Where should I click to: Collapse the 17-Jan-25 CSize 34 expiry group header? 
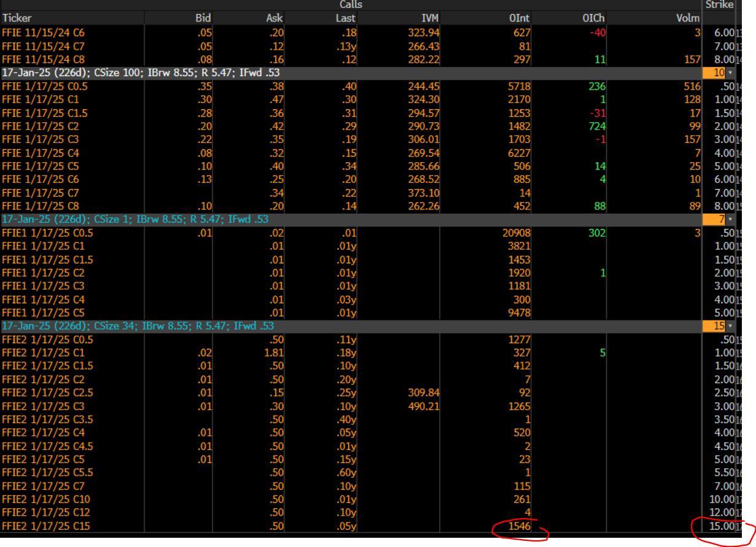click(350, 325)
